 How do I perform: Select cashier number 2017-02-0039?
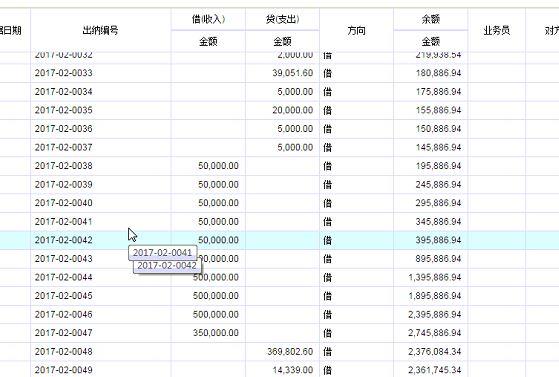coord(63,184)
